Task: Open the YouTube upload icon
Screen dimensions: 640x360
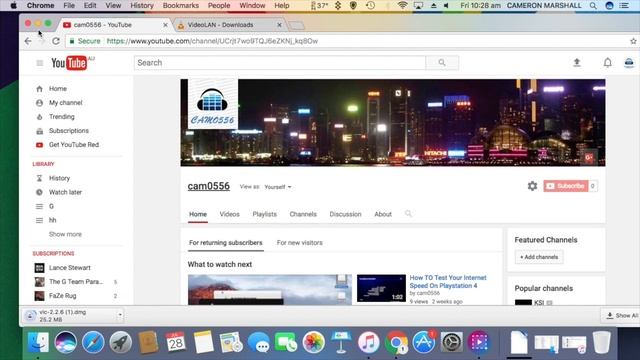Action: click(577, 62)
